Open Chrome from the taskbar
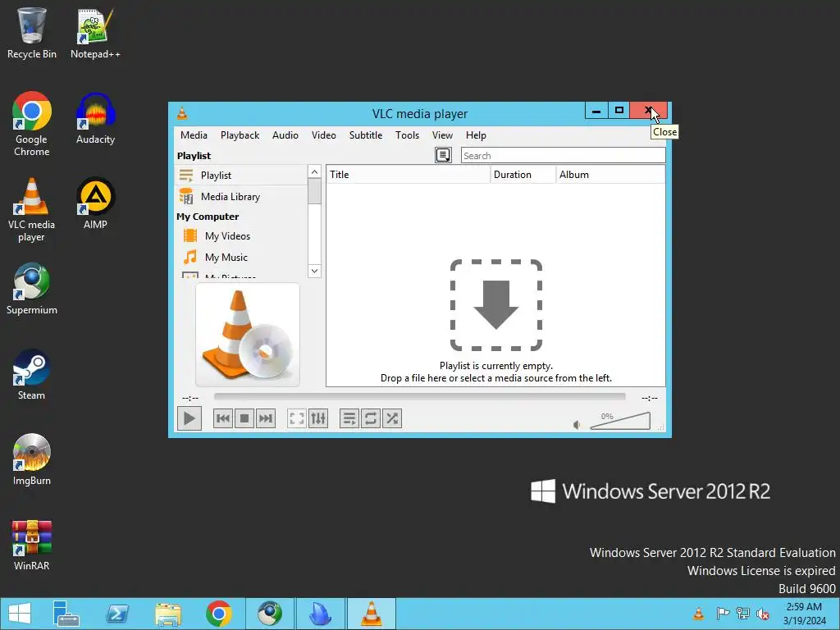This screenshot has width=840, height=630. click(x=218, y=614)
